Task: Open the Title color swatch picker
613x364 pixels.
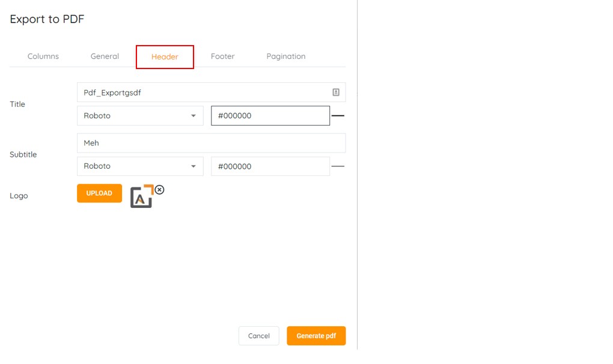Action: pyautogui.click(x=338, y=115)
